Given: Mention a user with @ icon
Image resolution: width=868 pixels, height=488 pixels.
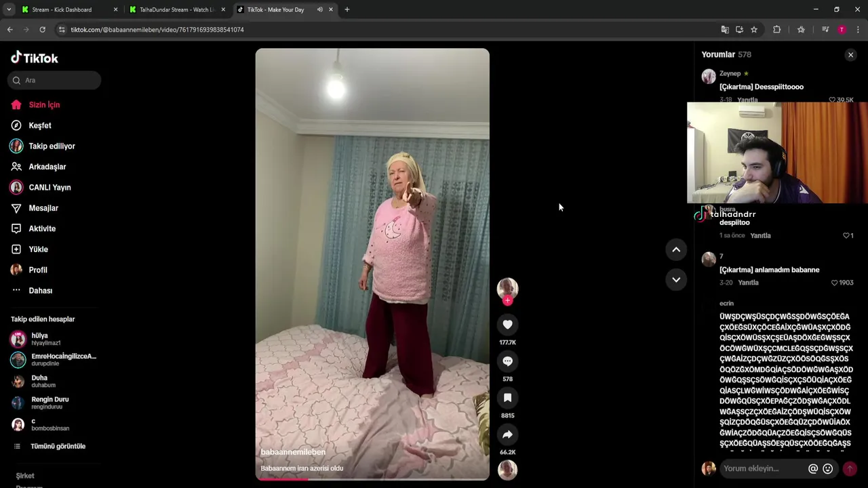Looking at the screenshot, I should pyautogui.click(x=813, y=468).
